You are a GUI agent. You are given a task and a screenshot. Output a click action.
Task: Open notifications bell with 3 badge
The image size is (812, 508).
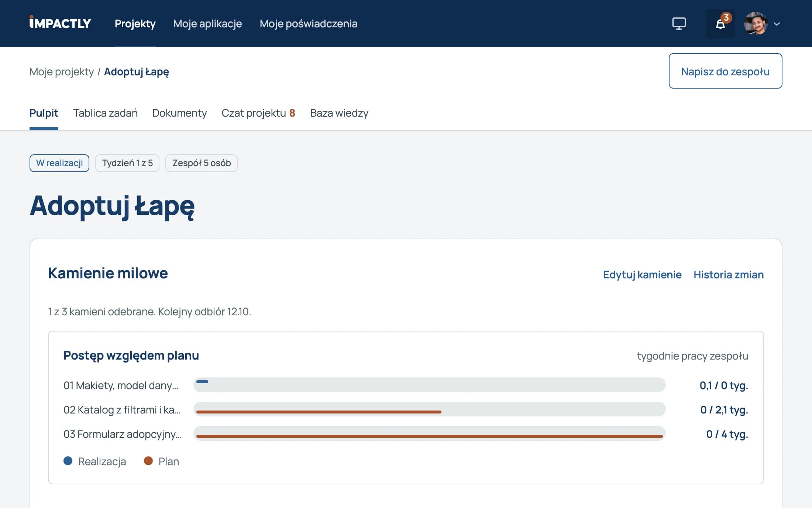tap(720, 24)
